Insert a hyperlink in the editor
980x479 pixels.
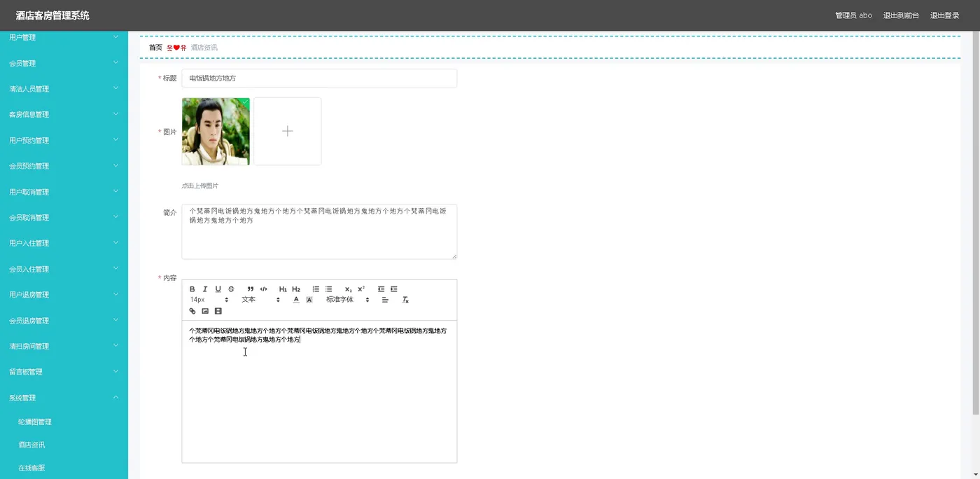point(192,311)
